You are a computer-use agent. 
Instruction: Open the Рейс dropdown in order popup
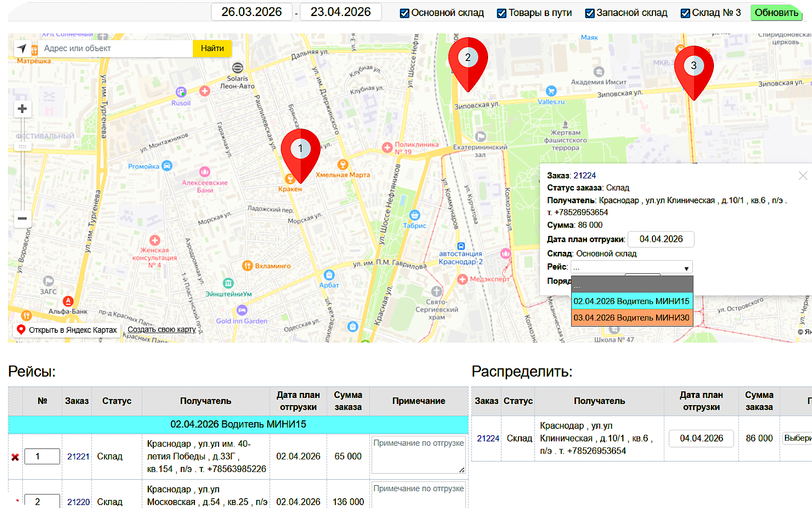click(x=631, y=268)
